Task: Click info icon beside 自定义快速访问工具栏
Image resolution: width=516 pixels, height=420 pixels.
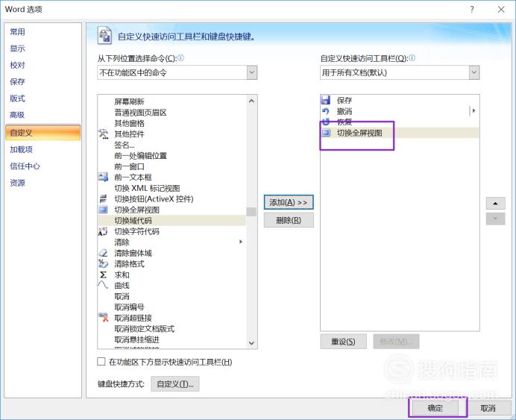Action: tap(412, 58)
